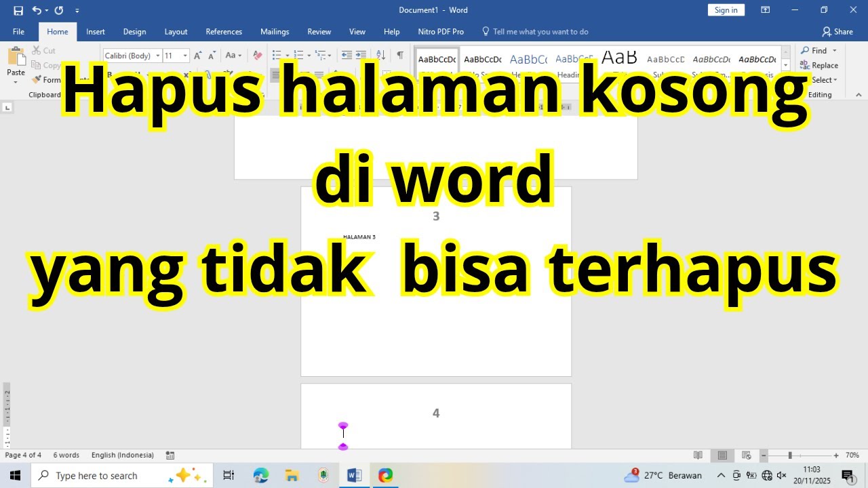The width and height of the screenshot is (868, 488).
Task: Switch to the Design tab
Action: coord(134,32)
